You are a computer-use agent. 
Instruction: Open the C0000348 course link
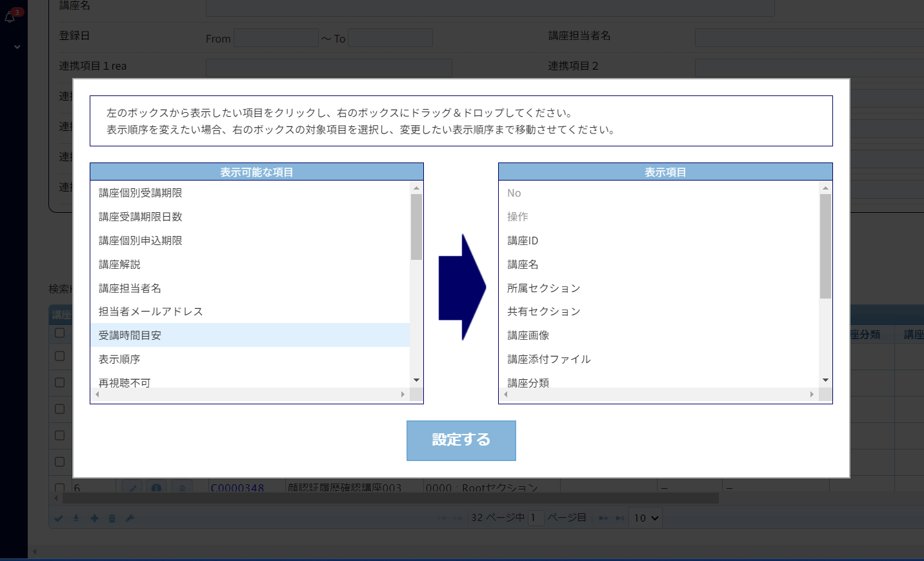point(237,488)
